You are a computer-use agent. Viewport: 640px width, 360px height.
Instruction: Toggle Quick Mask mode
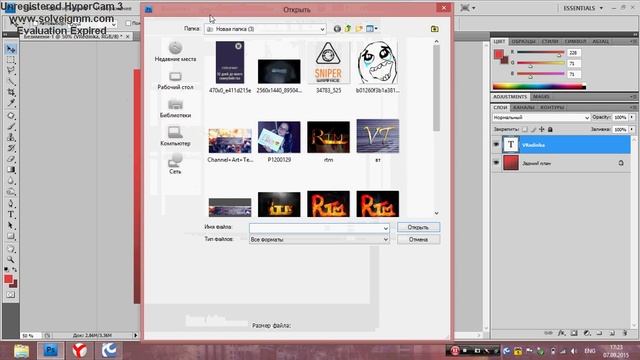click(x=11, y=295)
